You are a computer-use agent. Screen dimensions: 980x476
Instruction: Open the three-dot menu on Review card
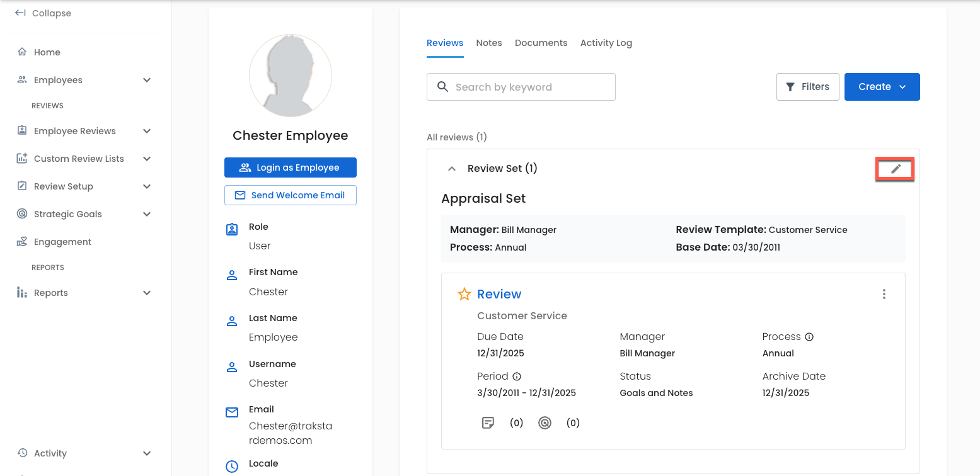click(884, 294)
